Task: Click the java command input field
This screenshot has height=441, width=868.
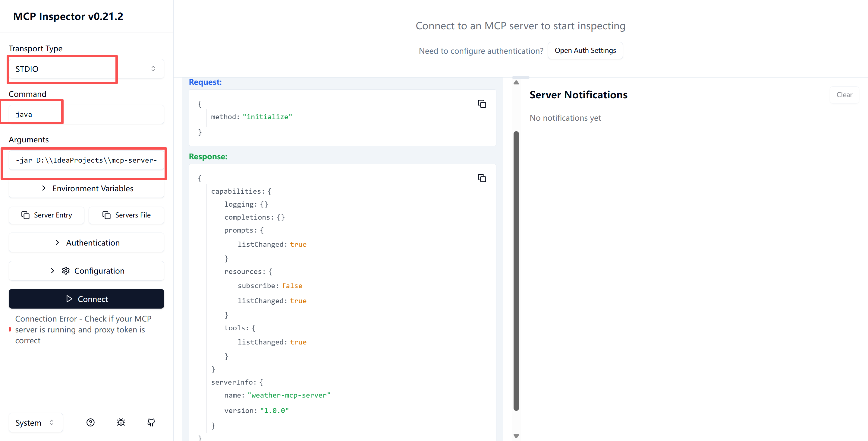Action: pyautogui.click(x=86, y=114)
